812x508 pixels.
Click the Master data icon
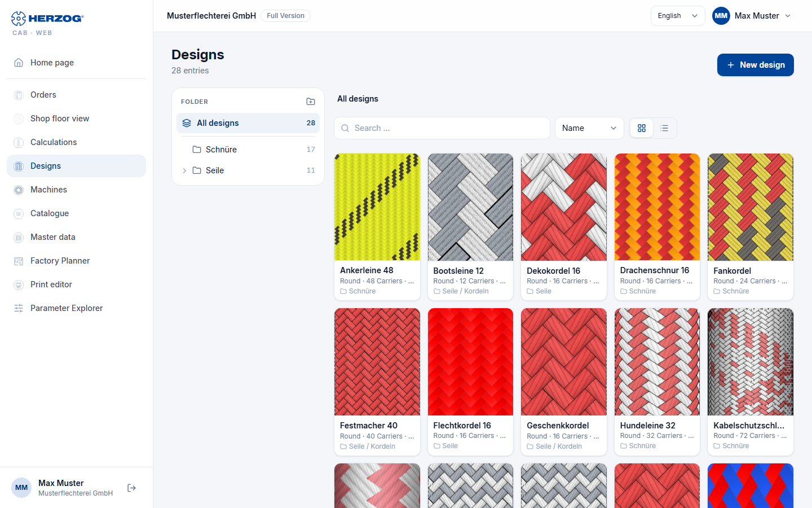click(x=19, y=237)
